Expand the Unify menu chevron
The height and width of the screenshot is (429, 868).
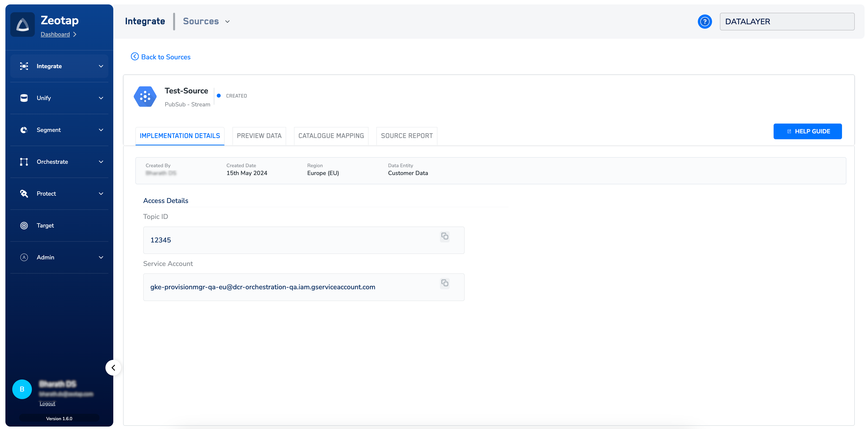click(x=101, y=98)
